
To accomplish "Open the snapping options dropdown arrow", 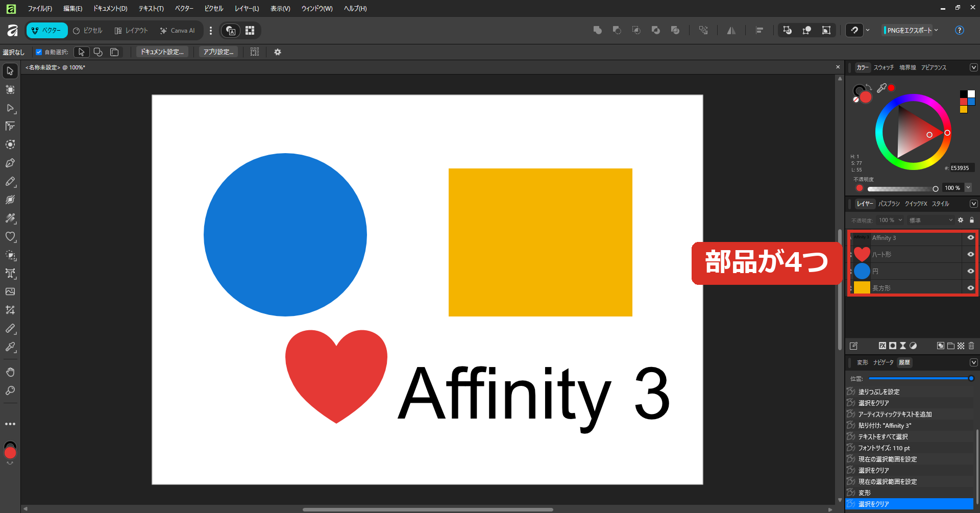I will pyautogui.click(x=868, y=30).
